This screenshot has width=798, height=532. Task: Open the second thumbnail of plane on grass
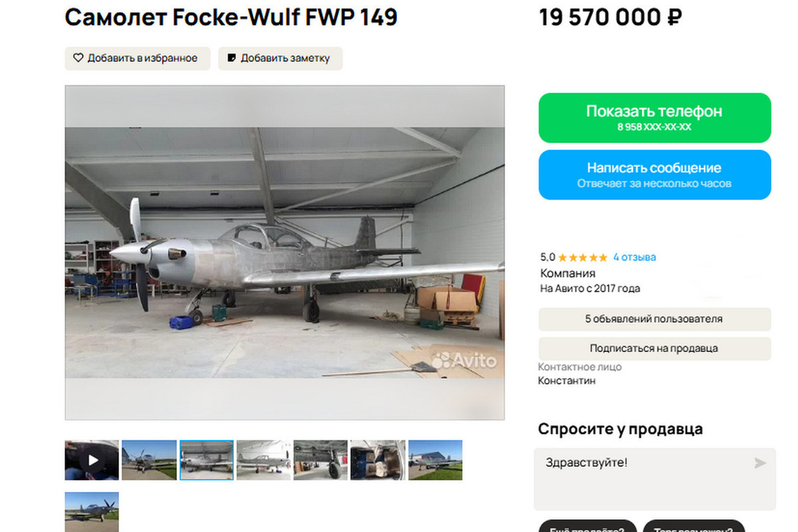(149, 460)
